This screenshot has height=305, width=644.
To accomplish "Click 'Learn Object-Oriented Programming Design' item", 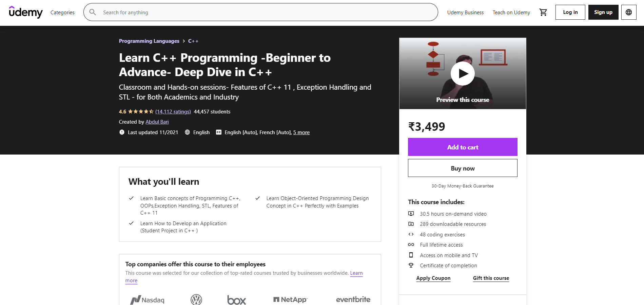I will point(317,202).
